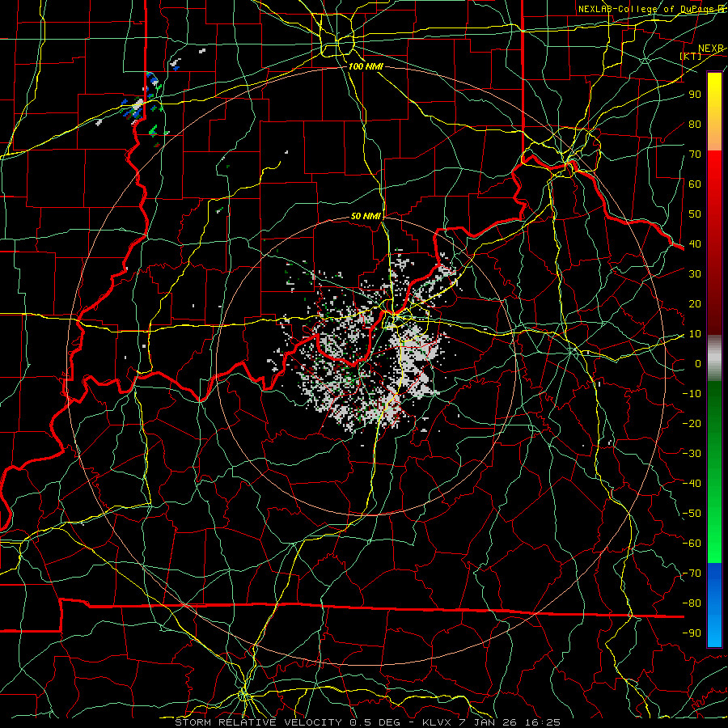Image resolution: width=728 pixels, height=728 pixels.
Task: Click the [KT] units label
Action: [691, 56]
